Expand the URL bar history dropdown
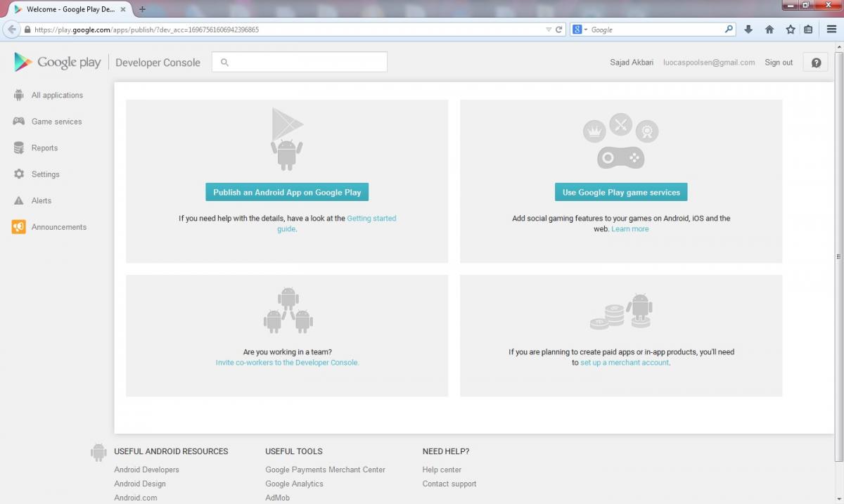The image size is (844, 504). tap(549, 30)
